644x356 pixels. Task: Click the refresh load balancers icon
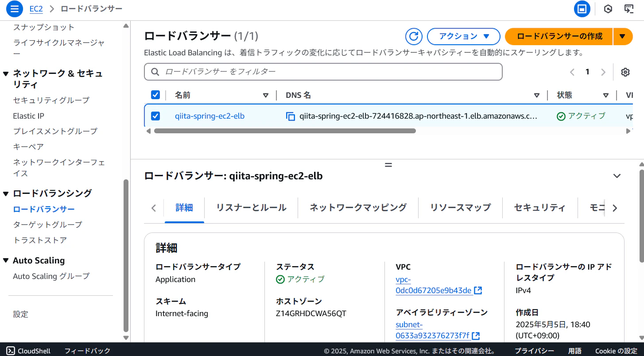coord(414,36)
